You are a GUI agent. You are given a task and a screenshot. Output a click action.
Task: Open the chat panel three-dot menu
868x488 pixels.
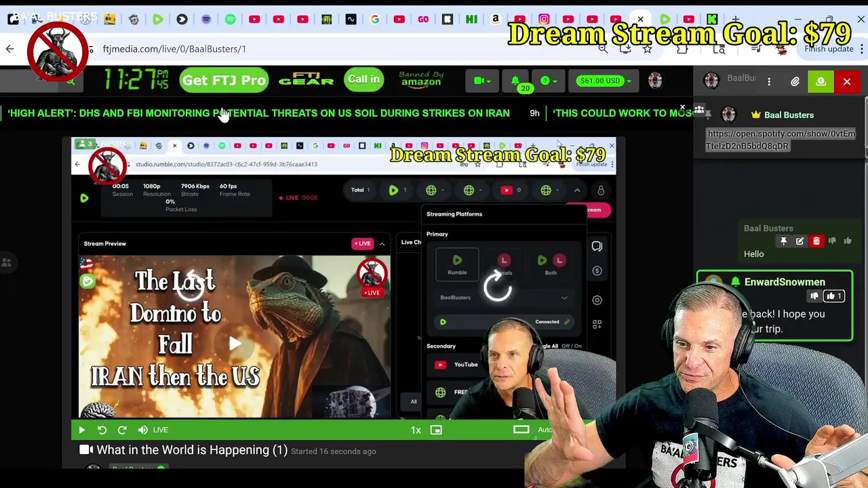[769, 81]
